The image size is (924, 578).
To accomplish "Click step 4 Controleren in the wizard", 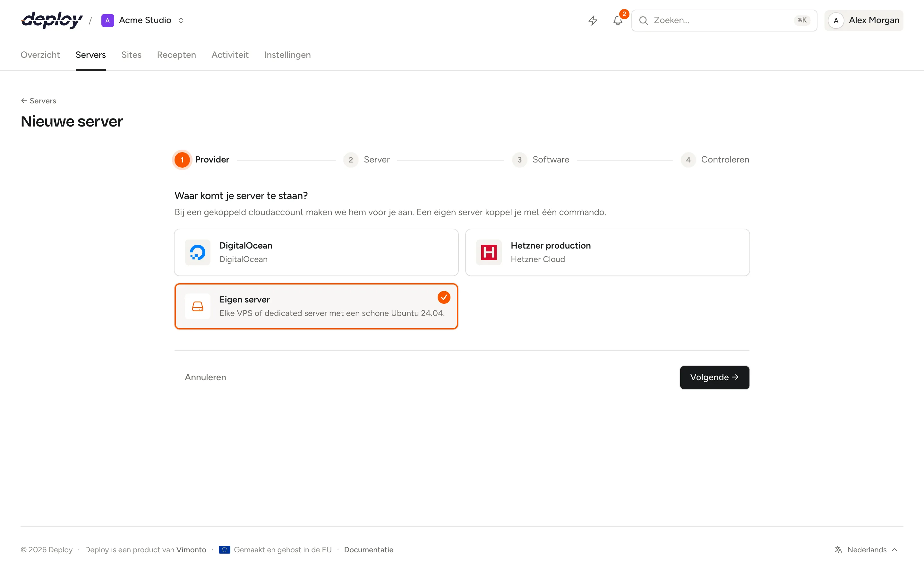I will [715, 159].
